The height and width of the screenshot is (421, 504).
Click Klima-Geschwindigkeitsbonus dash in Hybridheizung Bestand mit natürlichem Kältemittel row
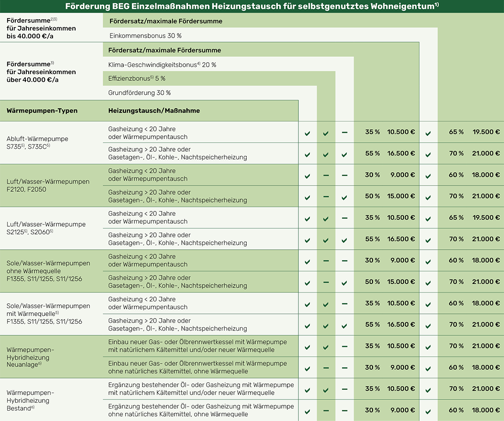click(345, 389)
